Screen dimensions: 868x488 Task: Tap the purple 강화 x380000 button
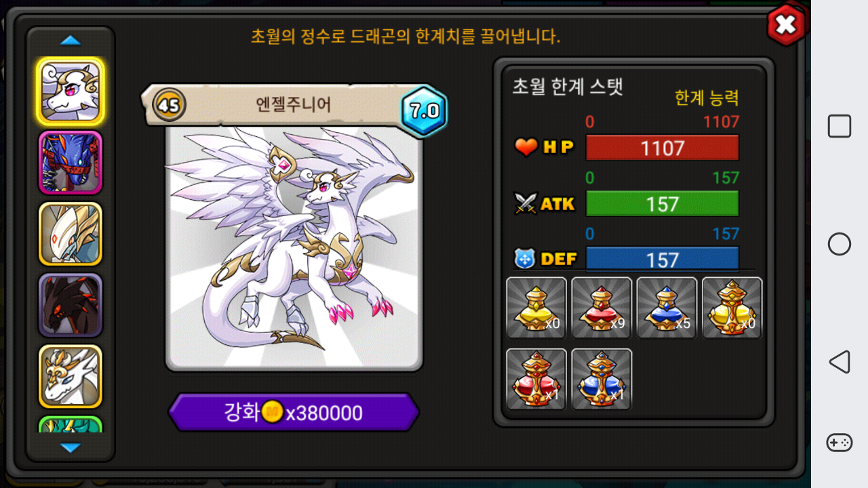(294, 412)
